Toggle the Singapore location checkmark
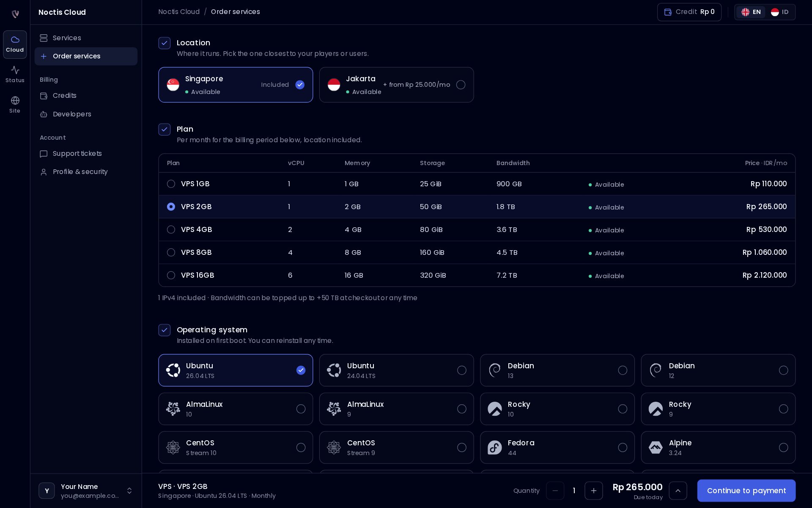The height and width of the screenshot is (508, 812). [x=300, y=85]
